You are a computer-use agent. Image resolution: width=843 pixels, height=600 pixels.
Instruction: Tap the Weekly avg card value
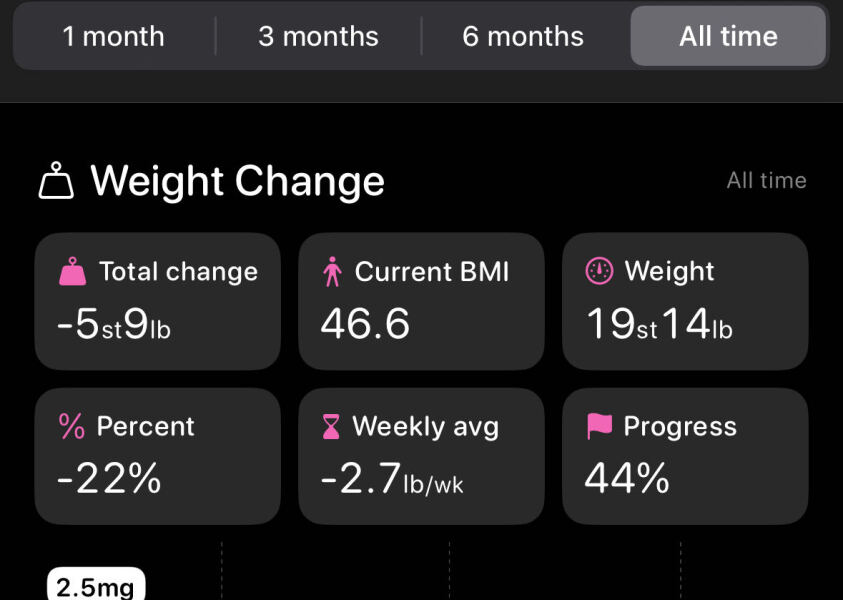click(392, 480)
